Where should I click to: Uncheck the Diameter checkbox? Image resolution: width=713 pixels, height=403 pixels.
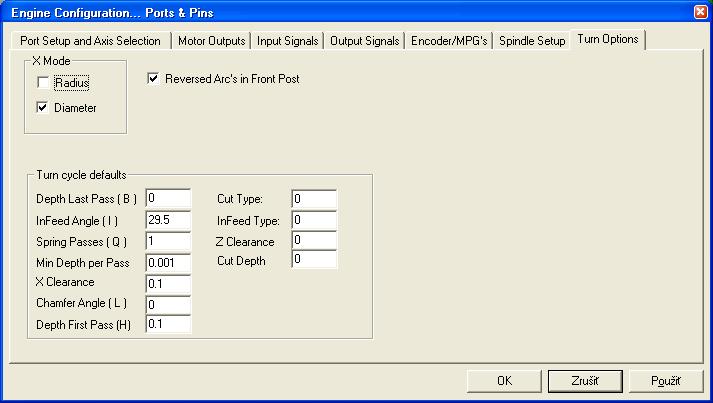coord(43,107)
